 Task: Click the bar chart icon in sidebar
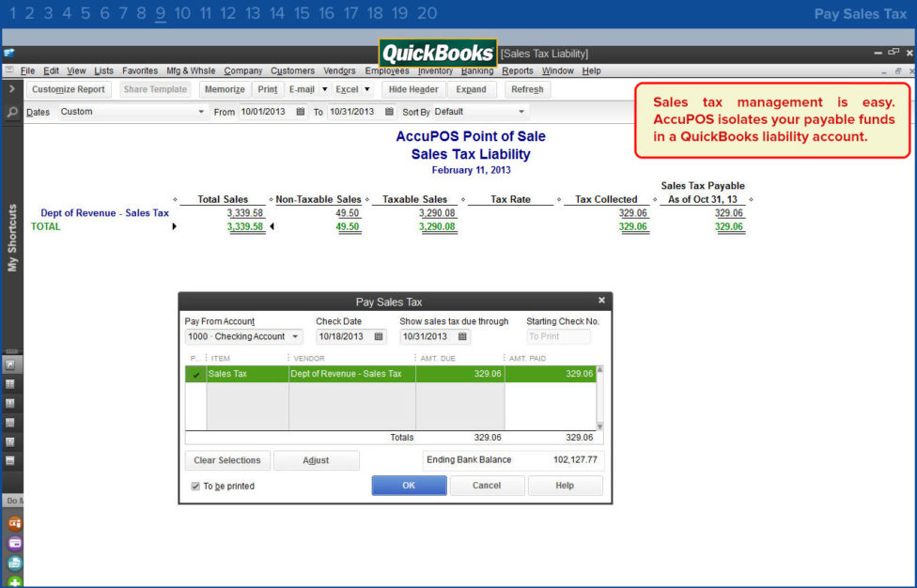(x=10, y=441)
